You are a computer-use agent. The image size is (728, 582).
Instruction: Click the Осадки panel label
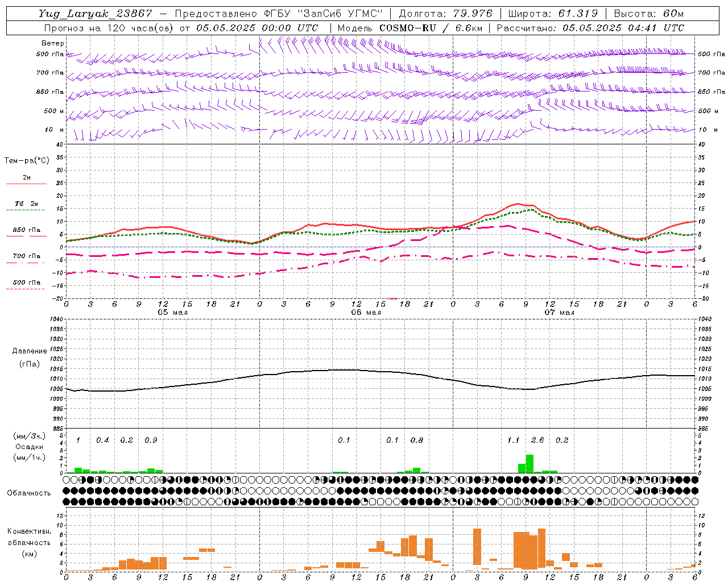point(28,447)
